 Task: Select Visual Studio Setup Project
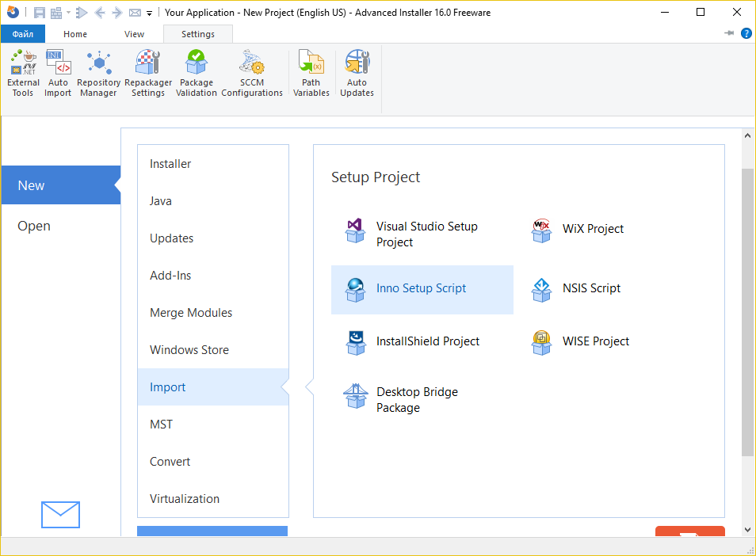pos(422,234)
